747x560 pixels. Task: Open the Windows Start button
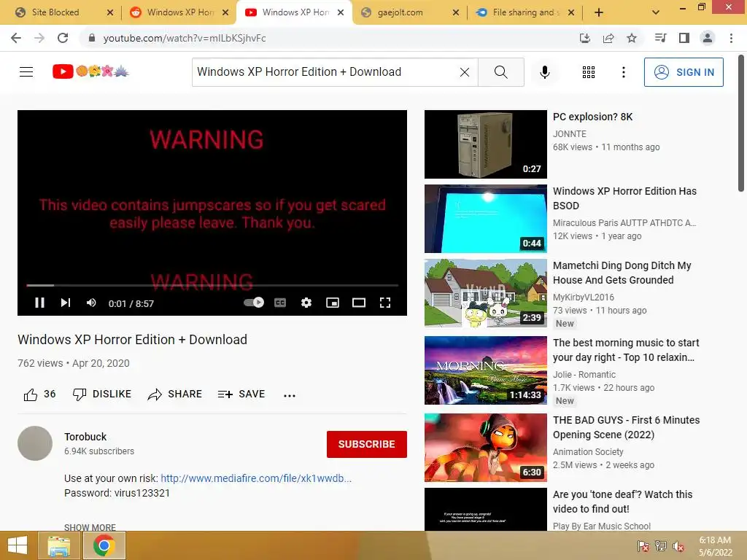tap(18, 545)
